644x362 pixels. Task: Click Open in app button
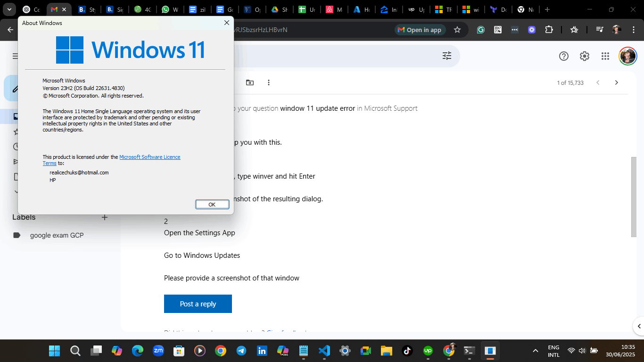click(420, 30)
